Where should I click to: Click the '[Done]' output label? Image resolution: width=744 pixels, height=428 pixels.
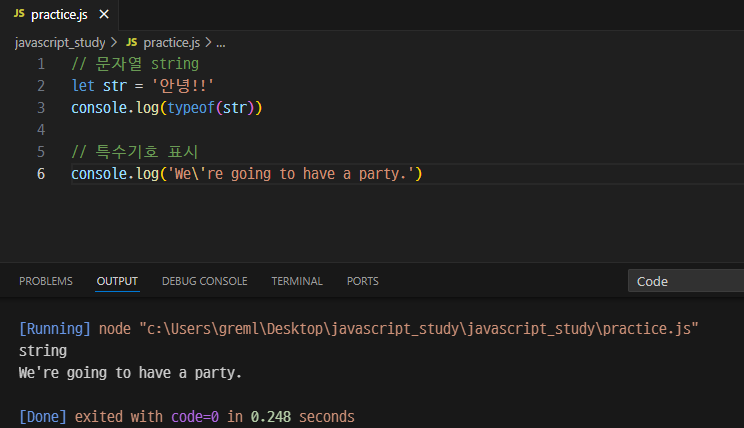(43, 417)
